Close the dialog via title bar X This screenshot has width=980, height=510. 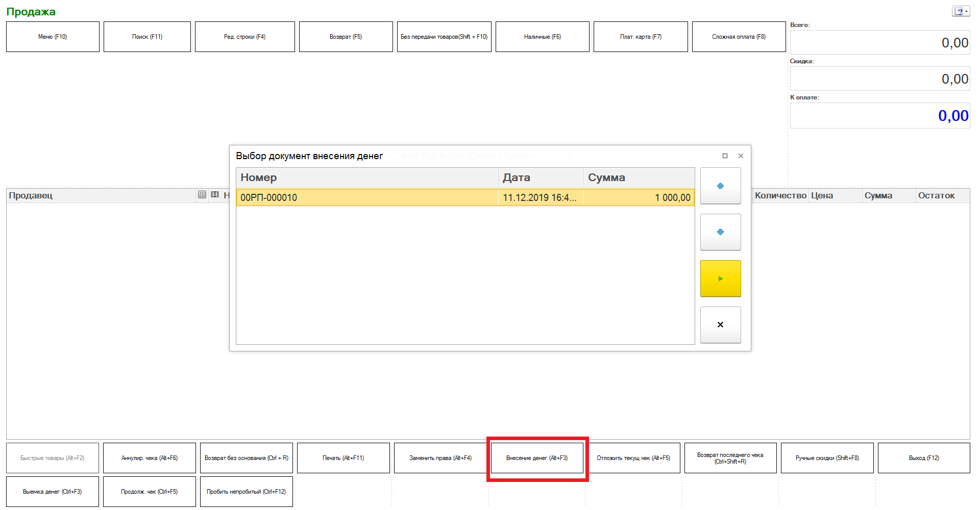(x=741, y=156)
